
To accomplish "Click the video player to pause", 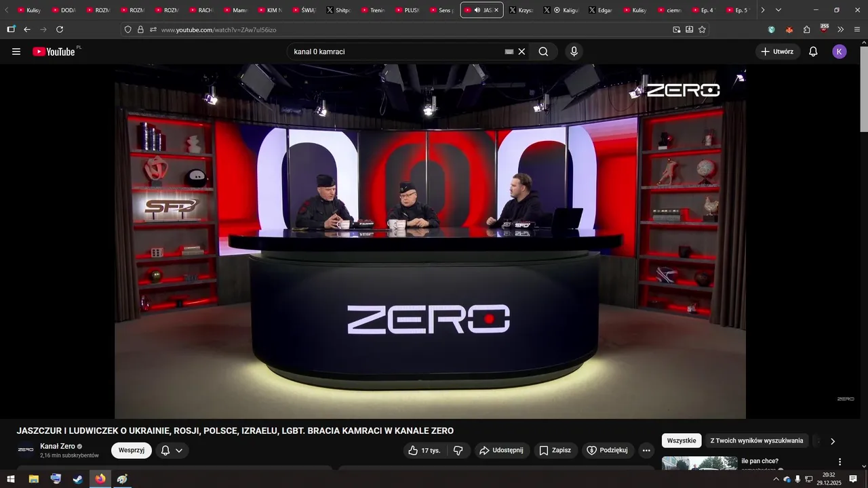I will 430,241.
